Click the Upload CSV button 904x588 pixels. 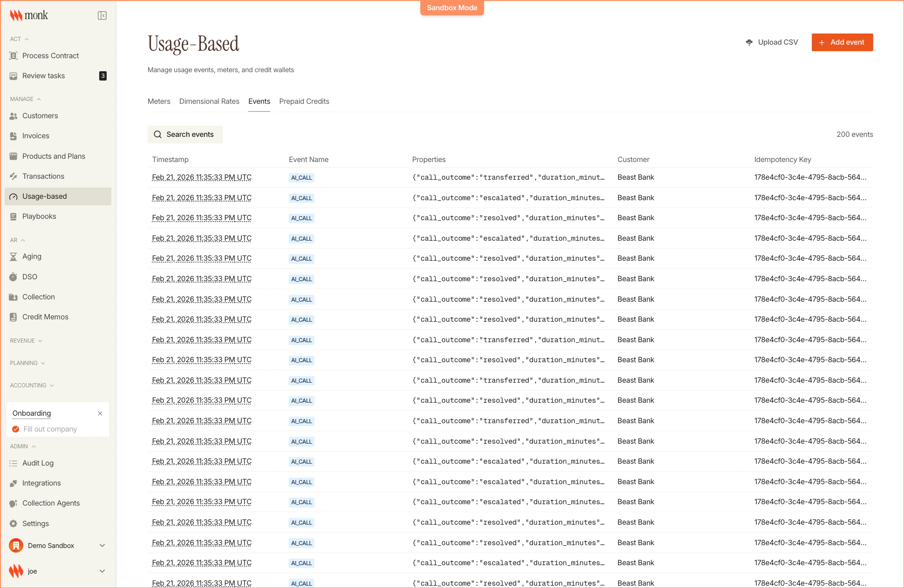click(772, 42)
